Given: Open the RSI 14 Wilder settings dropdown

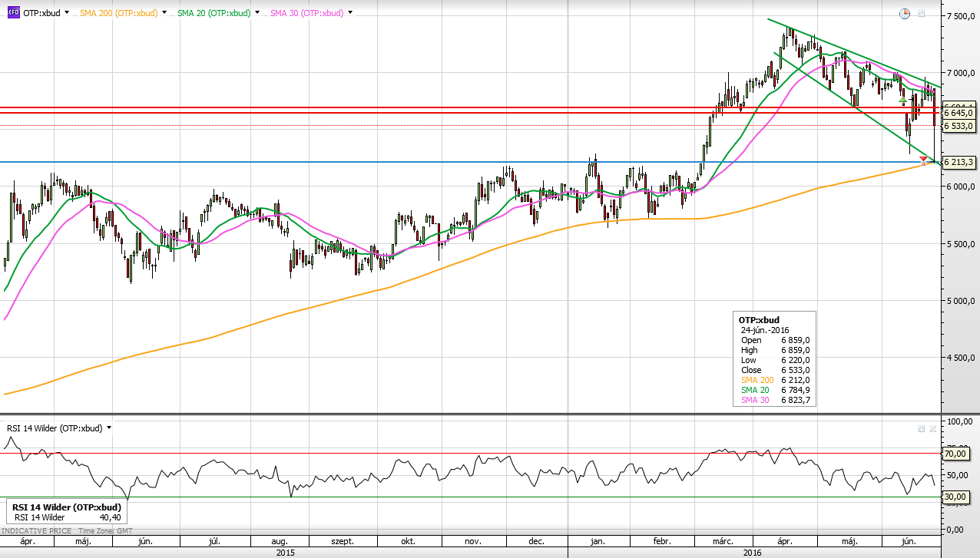Looking at the screenshot, I should 109,428.
